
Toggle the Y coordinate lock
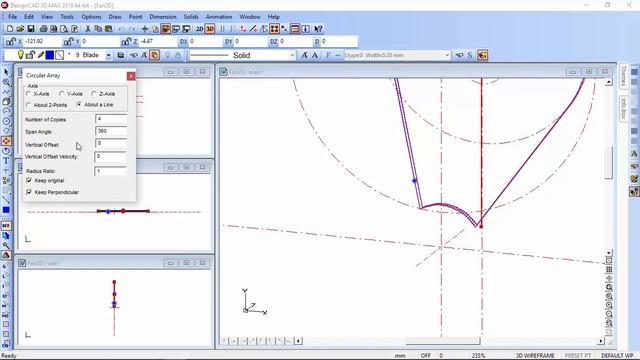tap(68, 41)
